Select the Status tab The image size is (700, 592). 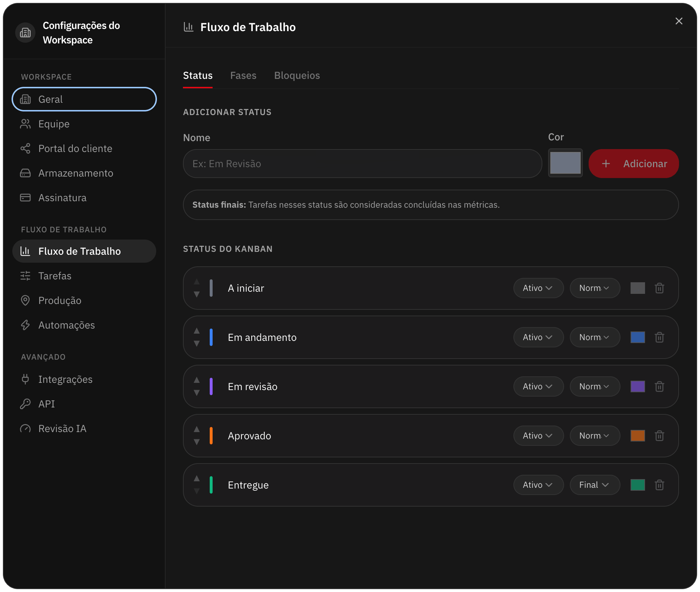pyautogui.click(x=198, y=75)
